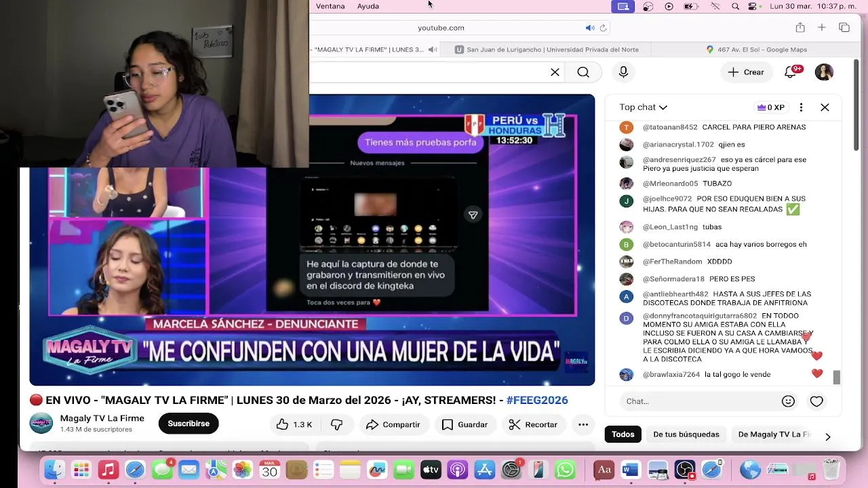Click the Compartir button
This screenshot has height=488, width=868.
click(x=393, y=424)
